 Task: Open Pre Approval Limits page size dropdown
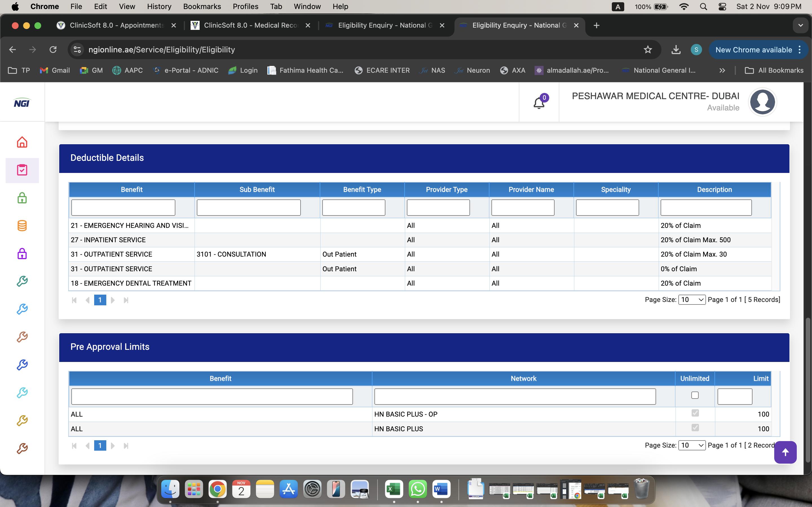tap(692, 445)
